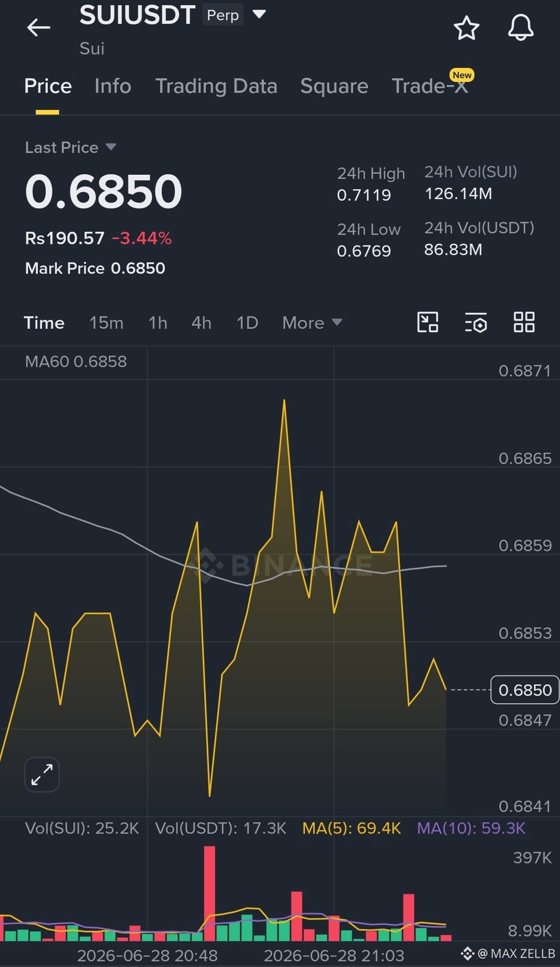Tap the Vol(SUI): 25.2K label
This screenshot has height=967, width=560.
[82, 828]
